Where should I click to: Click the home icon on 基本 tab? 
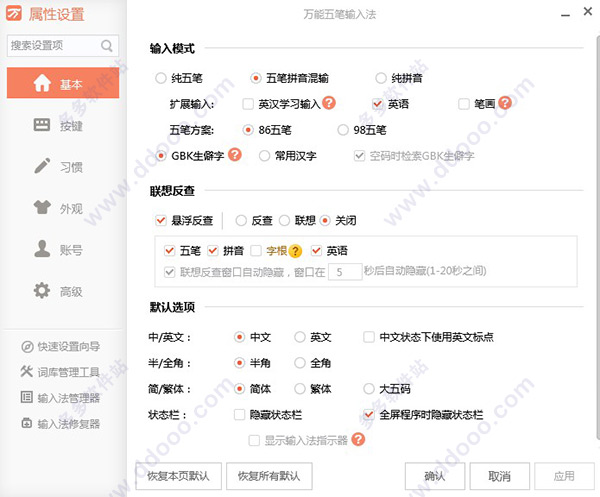point(42,83)
